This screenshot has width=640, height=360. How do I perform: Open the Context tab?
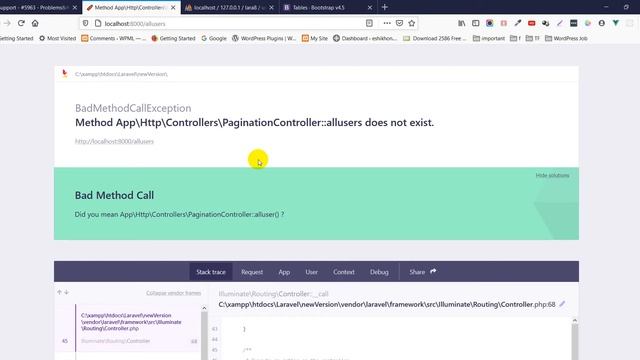point(344,272)
